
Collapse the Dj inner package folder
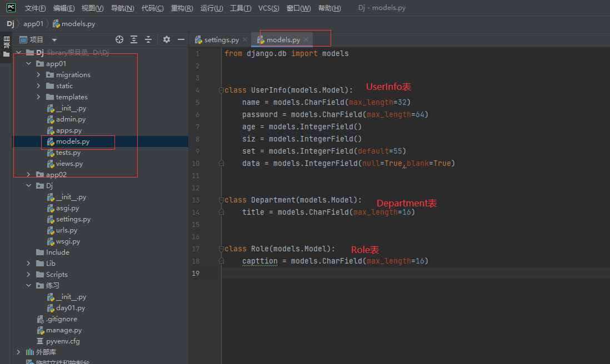point(29,186)
